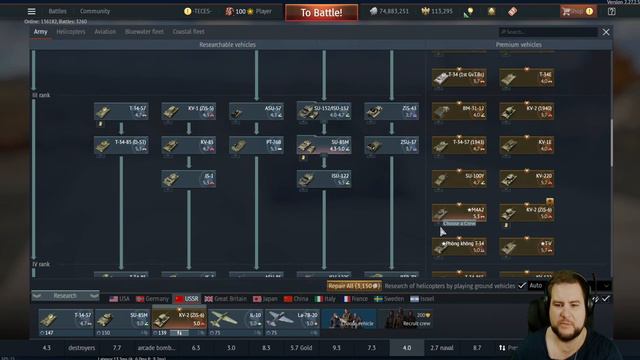Image resolution: width=640 pixels, height=360 pixels.
Task: Select SU-85M group tile in the research tree
Action: [x=324, y=145]
